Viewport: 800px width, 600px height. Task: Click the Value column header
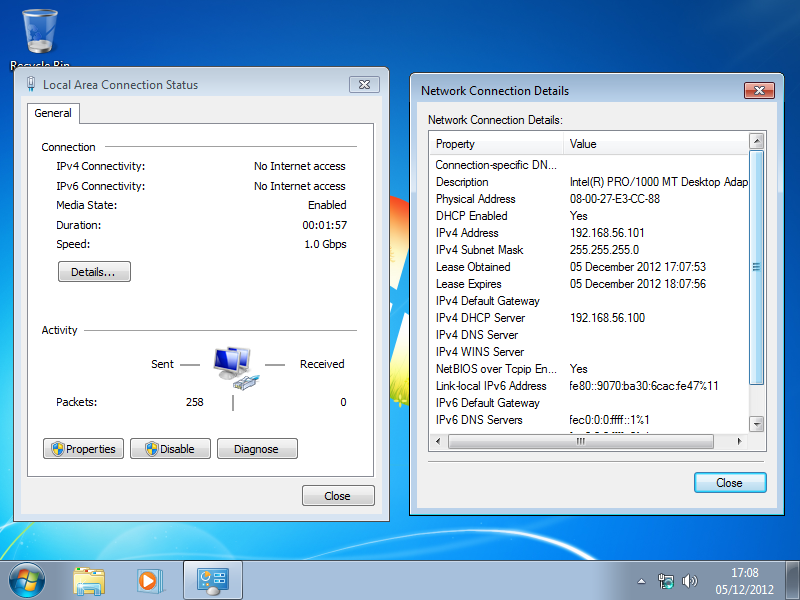[x=655, y=144]
